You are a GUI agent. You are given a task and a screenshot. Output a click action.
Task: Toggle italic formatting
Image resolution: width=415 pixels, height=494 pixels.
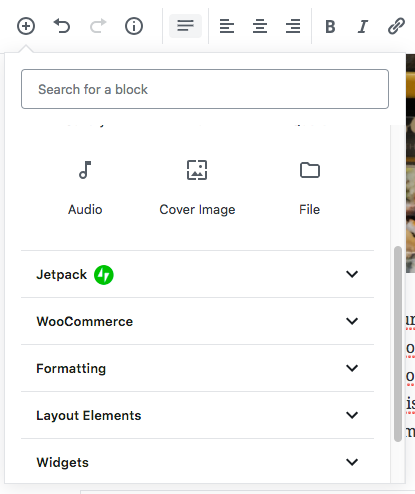(x=363, y=26)
